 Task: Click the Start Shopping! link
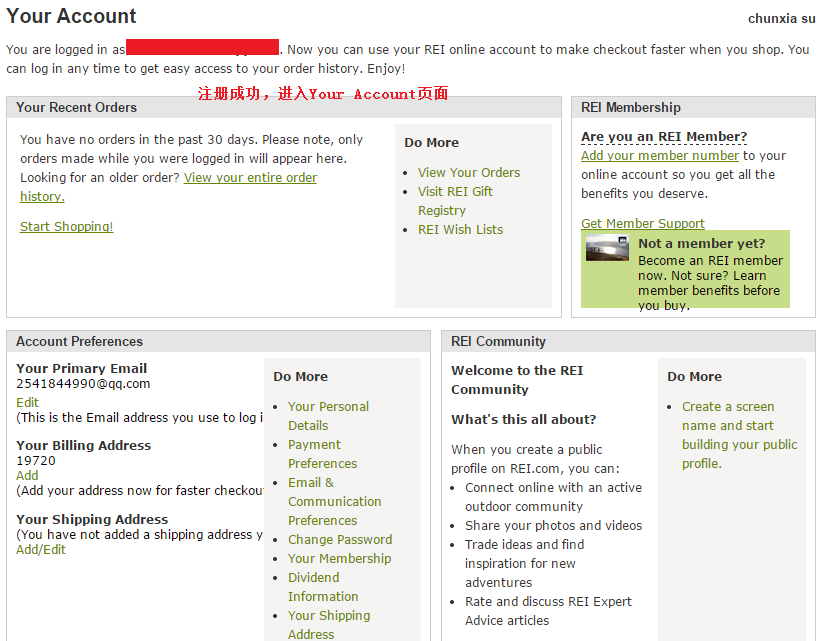click(x=66, y=227)
